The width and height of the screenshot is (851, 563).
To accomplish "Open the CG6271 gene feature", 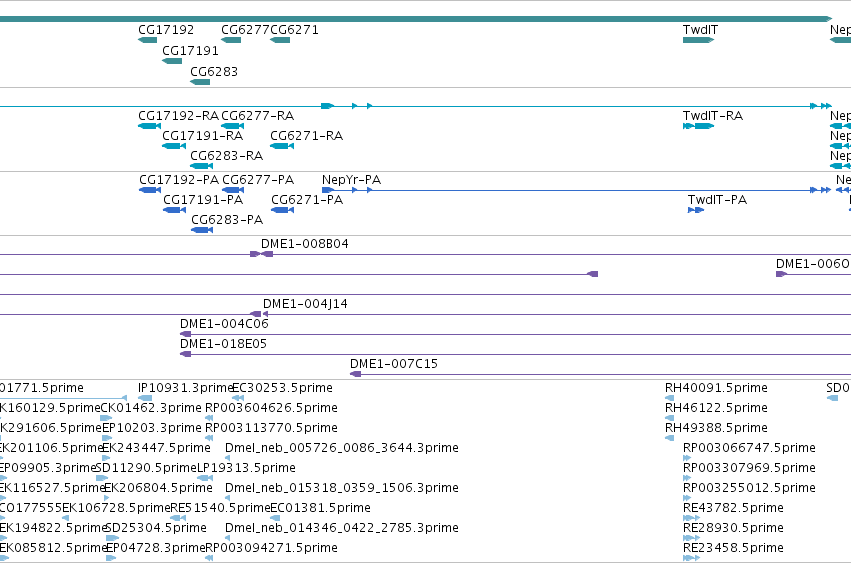I will coord(280,40).
